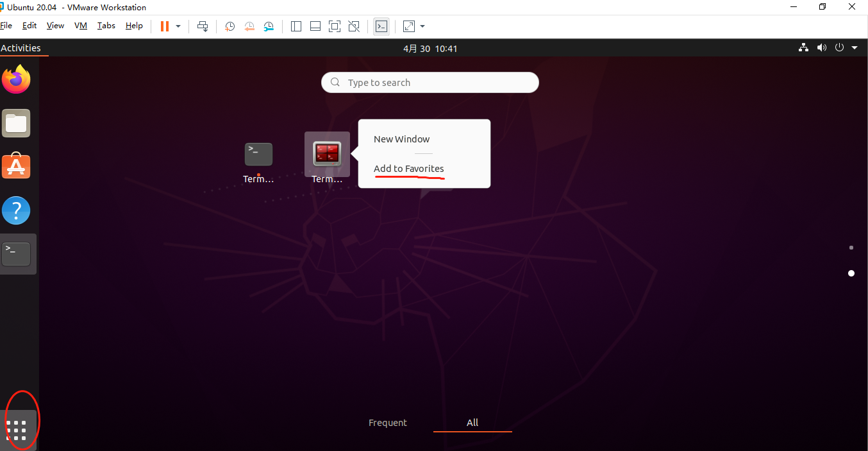This screenshot has width=868, height=451.
Task: Click the VMware window title bar app icon
Action: coord(2,7)
